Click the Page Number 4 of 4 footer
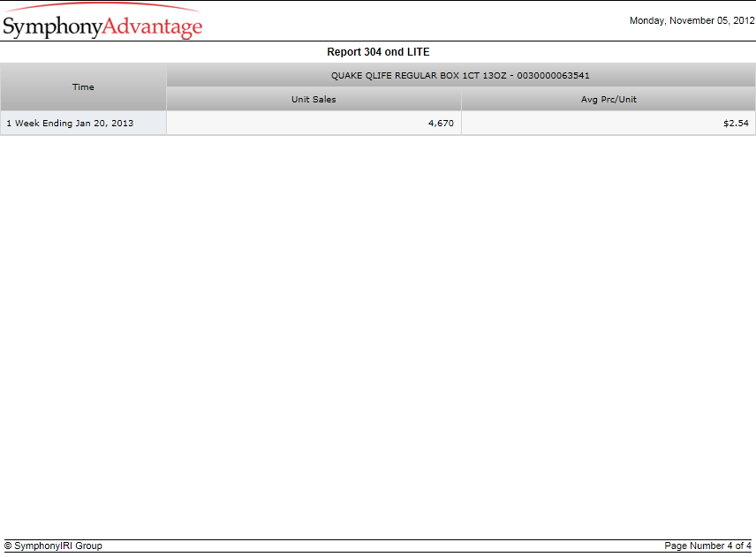Viewport: 756px width, 557px height. (707, 546)
